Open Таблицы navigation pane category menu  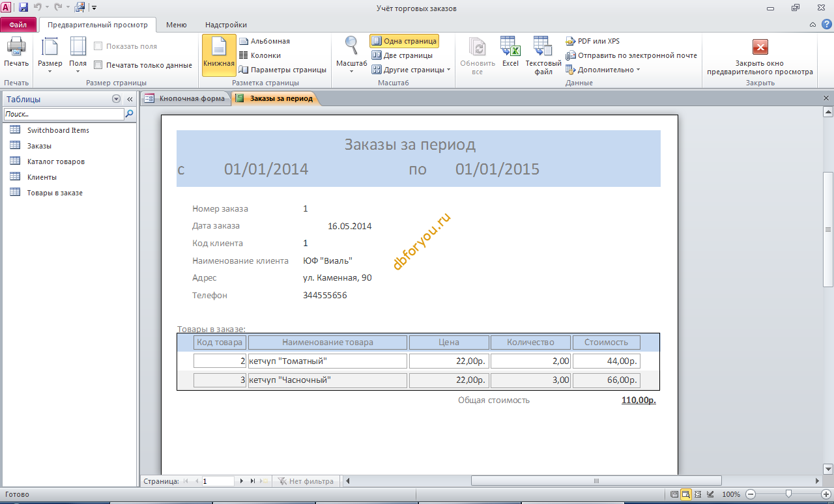(116, 99)
